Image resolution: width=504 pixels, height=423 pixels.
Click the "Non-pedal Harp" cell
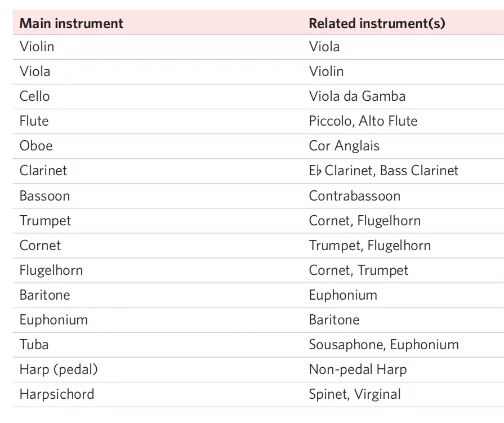click(x=358, y=369)
